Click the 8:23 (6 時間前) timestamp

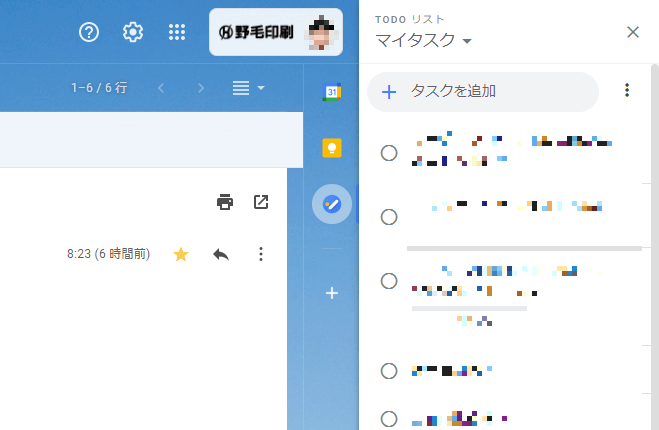coord(108,254)
